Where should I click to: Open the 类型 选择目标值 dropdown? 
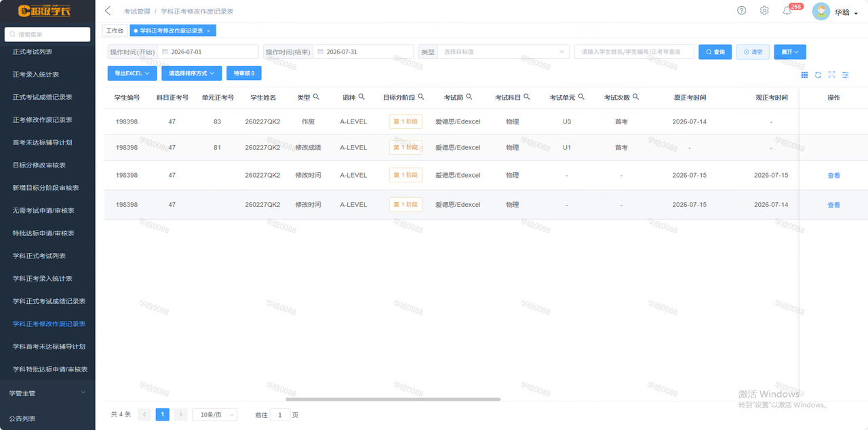[x=503, y=52]
